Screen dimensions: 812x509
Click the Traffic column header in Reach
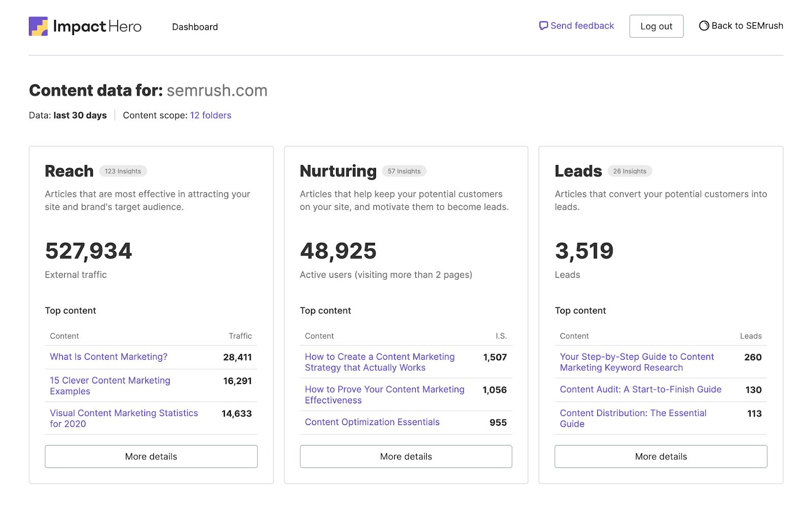(240, 336)
